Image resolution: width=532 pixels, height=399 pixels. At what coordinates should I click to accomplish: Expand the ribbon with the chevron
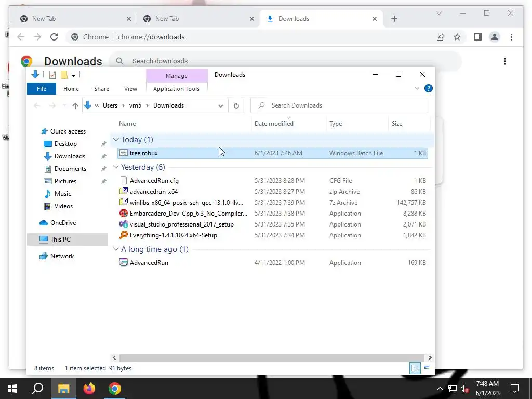pyautogui.click(x=417, y=88)
